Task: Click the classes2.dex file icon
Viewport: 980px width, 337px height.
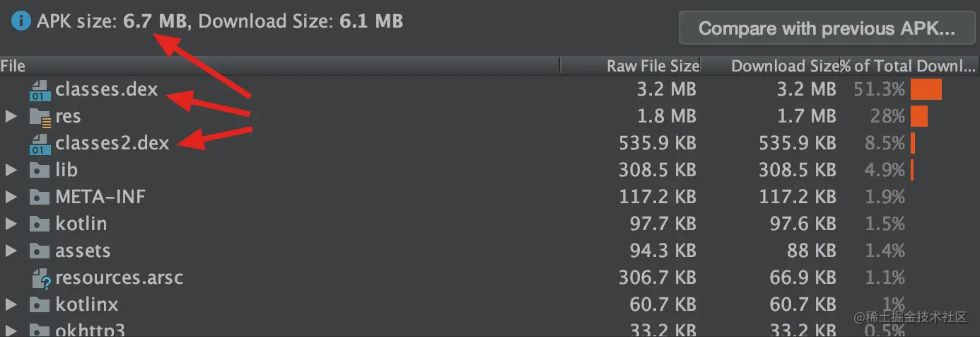Action: point(40,144)
